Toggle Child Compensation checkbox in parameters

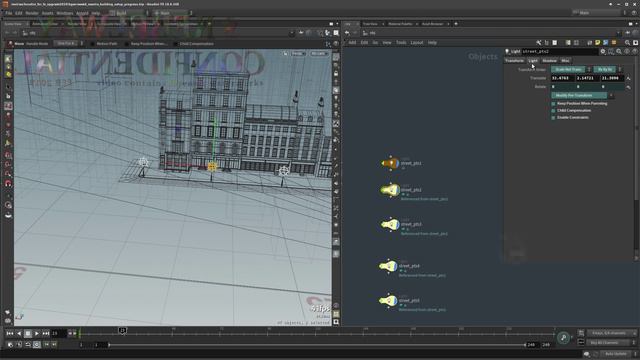pyautogui.click(x=553, y=111)
